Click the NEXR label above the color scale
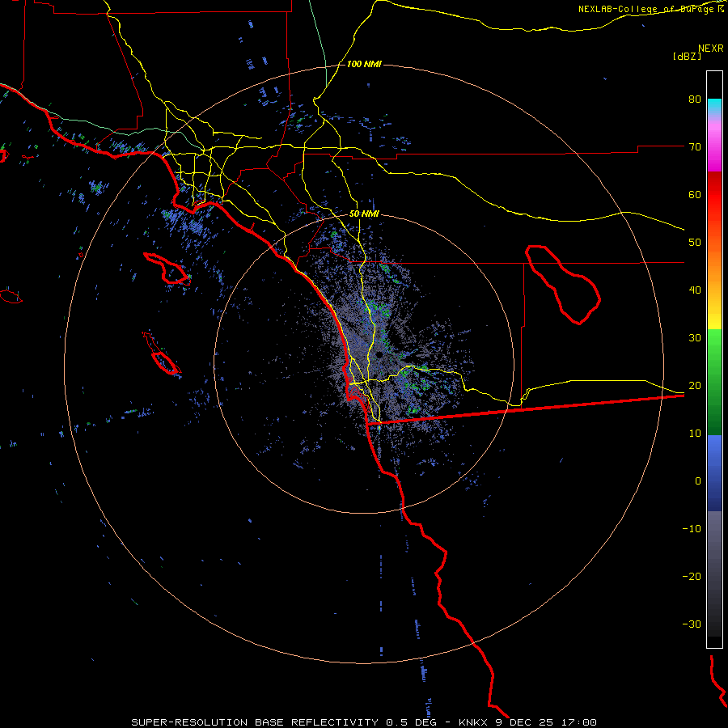 [x=711, y=49]
